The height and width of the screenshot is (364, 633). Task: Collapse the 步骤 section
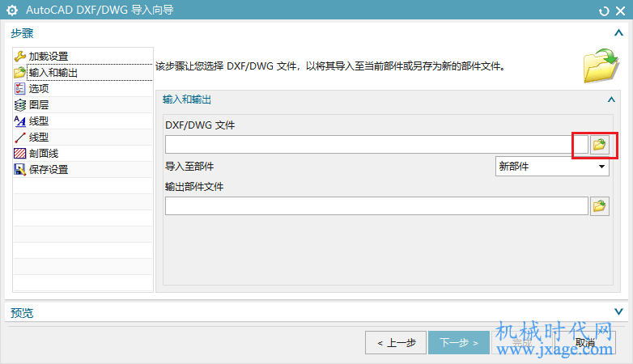(x=618, y=32)
